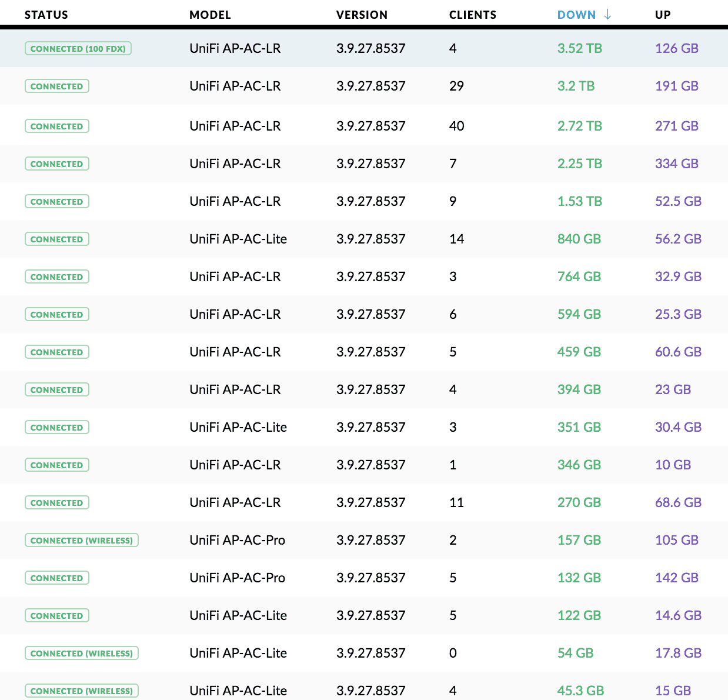The image size is (728, 700).
Task: Sort by the CLIENTS column header
Action: pyautogui.click(x=472, y=15)
